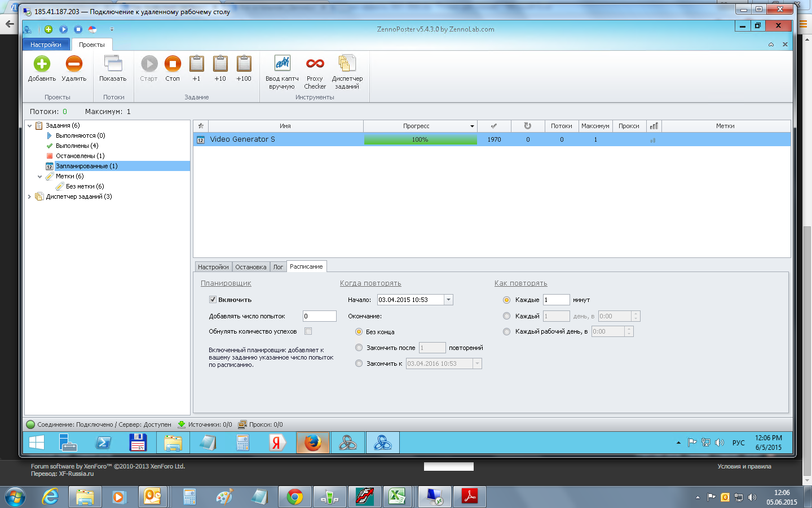Click the refresh-arrow column header
The height and width of the screenshot is (508, 812).
(x=528, y=126)
